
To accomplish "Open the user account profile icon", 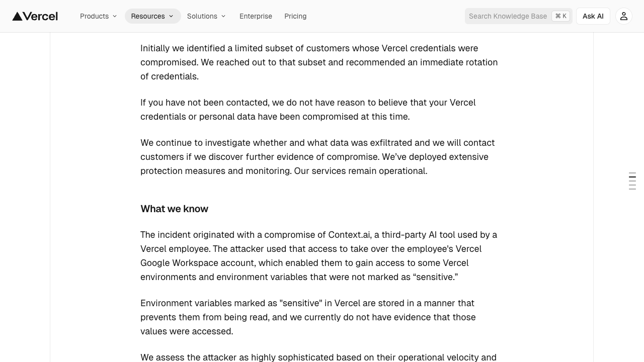I will click(x=623, y=16).
